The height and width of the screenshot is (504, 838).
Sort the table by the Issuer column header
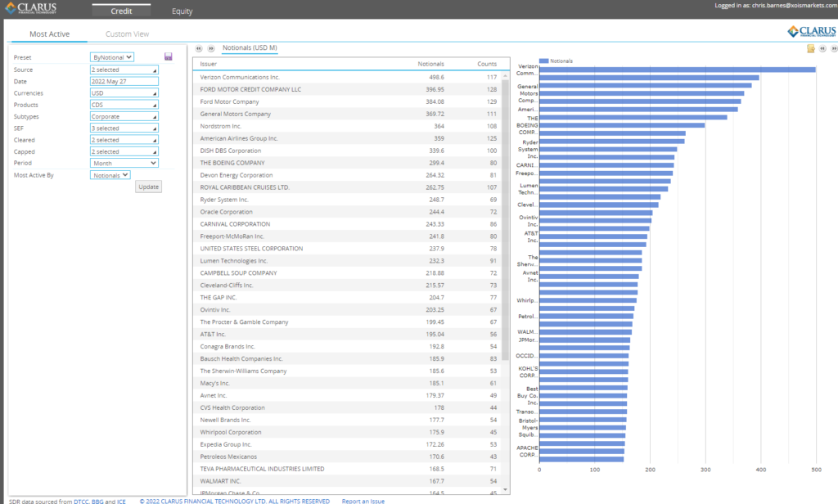coord(209,64)
